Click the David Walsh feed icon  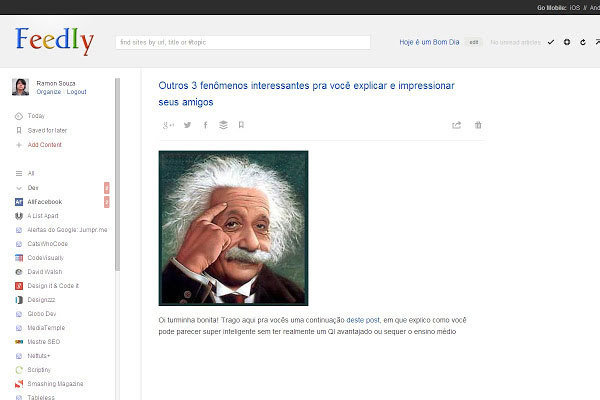[x=18, y=272]
